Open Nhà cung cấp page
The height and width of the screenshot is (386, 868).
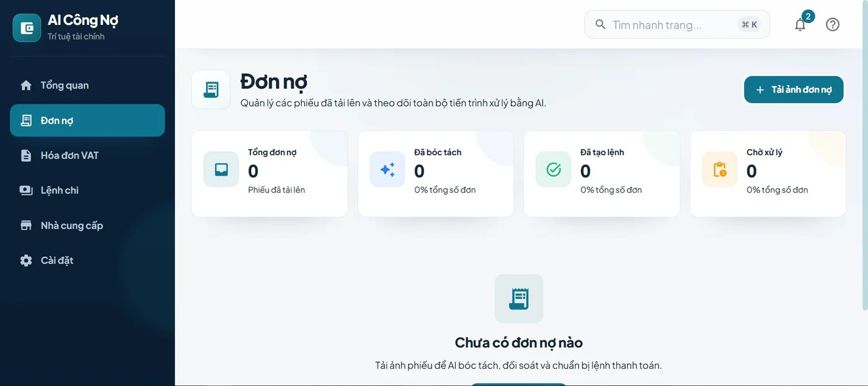point(87,225)
